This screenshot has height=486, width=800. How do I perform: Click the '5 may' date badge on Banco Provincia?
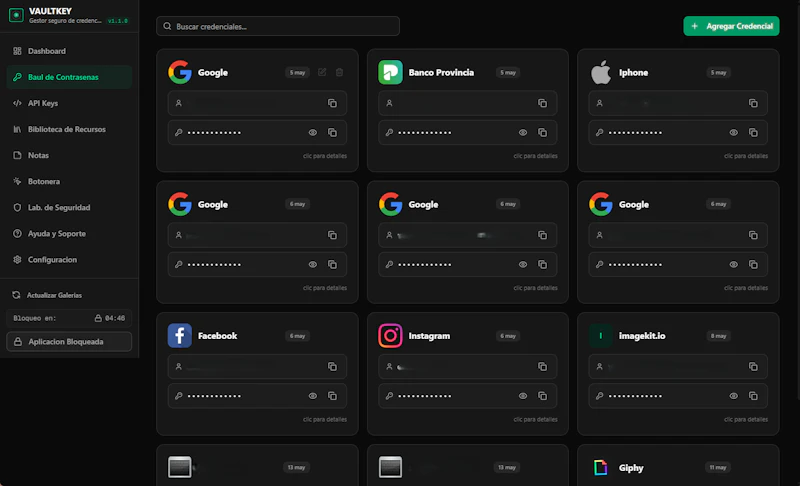click(x=508, y=72)
